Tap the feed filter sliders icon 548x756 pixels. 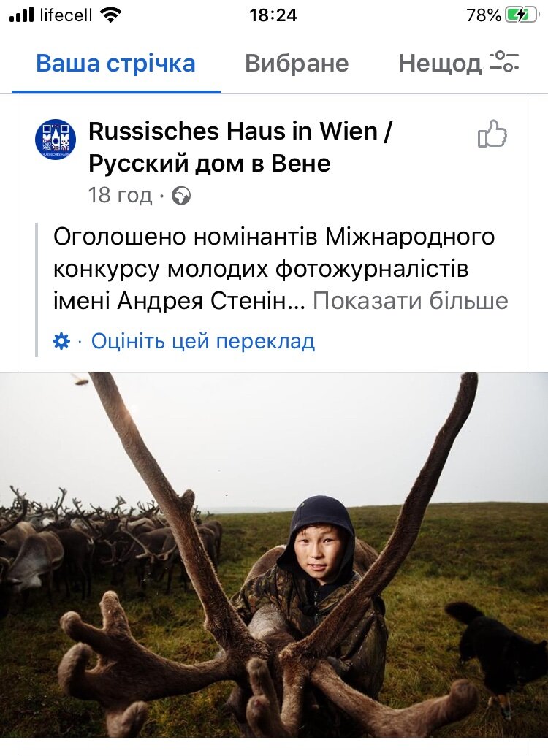pyautogui.click(x=505, y=61)
